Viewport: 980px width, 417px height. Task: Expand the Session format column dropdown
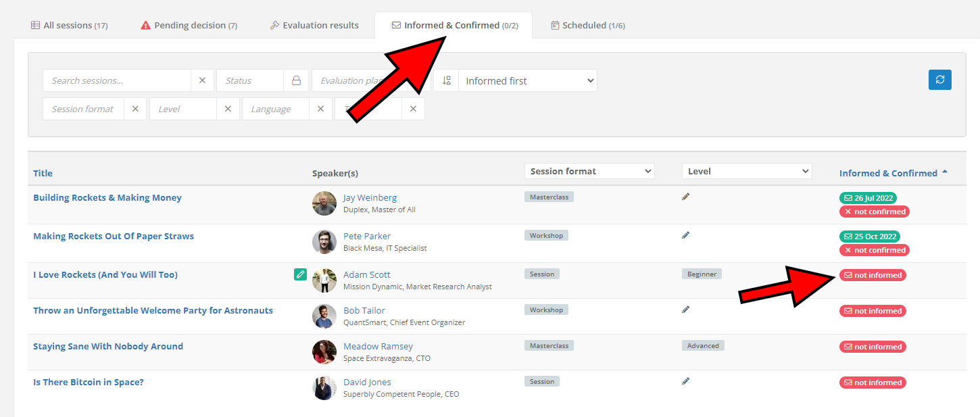(589, 171)
